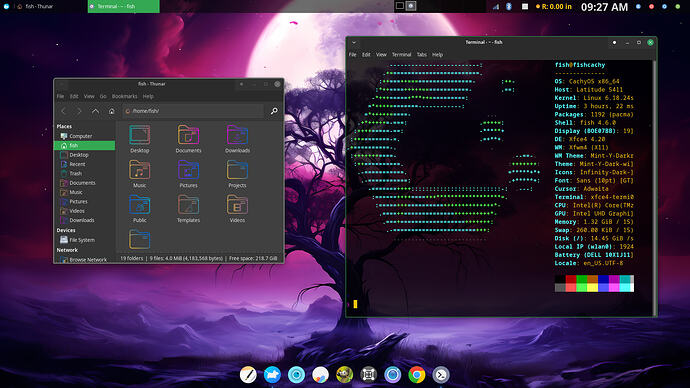Open the Documents folder icon in main pane
This screenshot has width=690, height=388.
(x=188, y=135)
